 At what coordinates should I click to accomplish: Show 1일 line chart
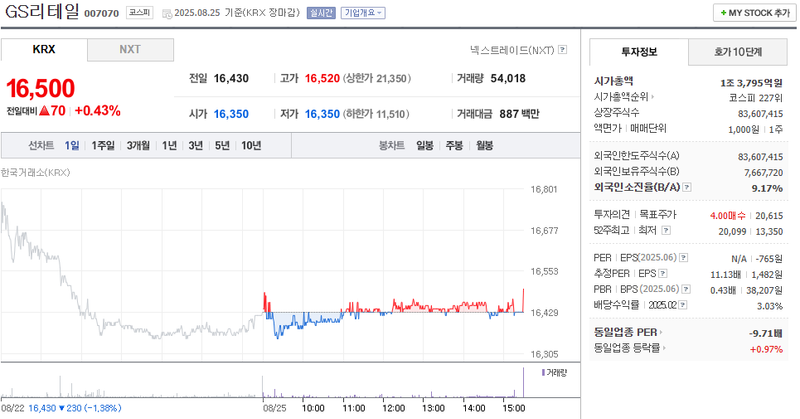coord(72,145)
